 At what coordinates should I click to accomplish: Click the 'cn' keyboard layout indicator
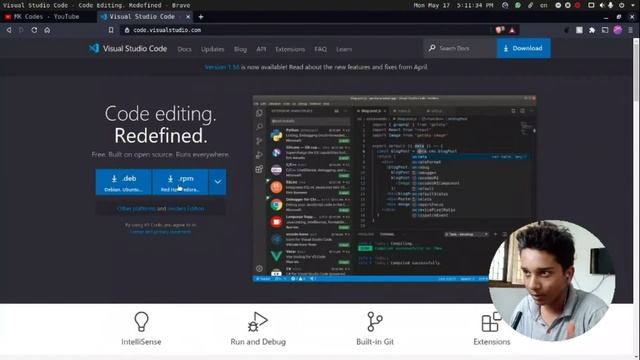tap(544, 5)
